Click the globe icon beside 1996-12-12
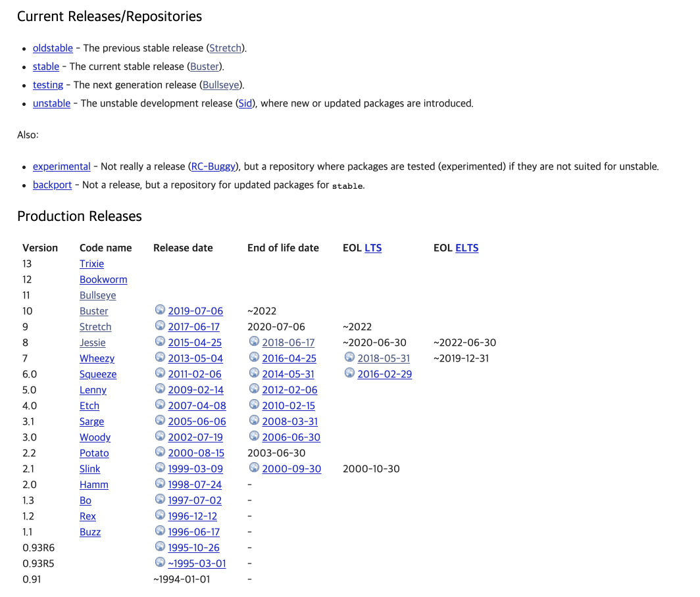This screenshot has height=597, width=700. (160, 514)
